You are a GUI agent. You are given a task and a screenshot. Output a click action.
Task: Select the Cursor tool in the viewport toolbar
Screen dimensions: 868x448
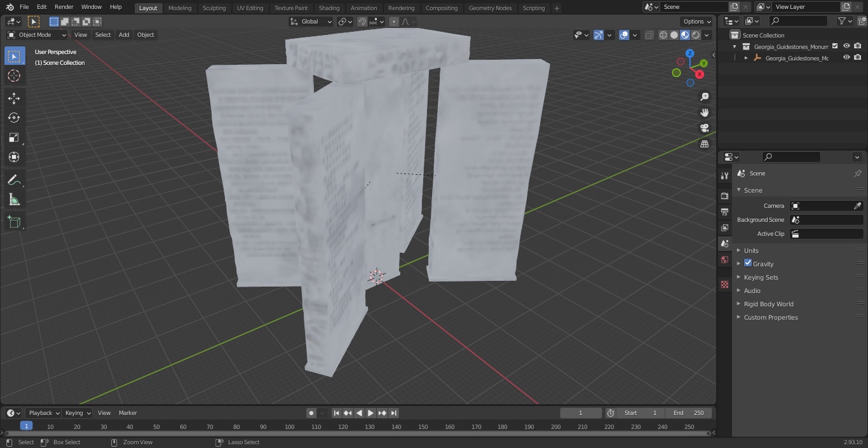14,76
